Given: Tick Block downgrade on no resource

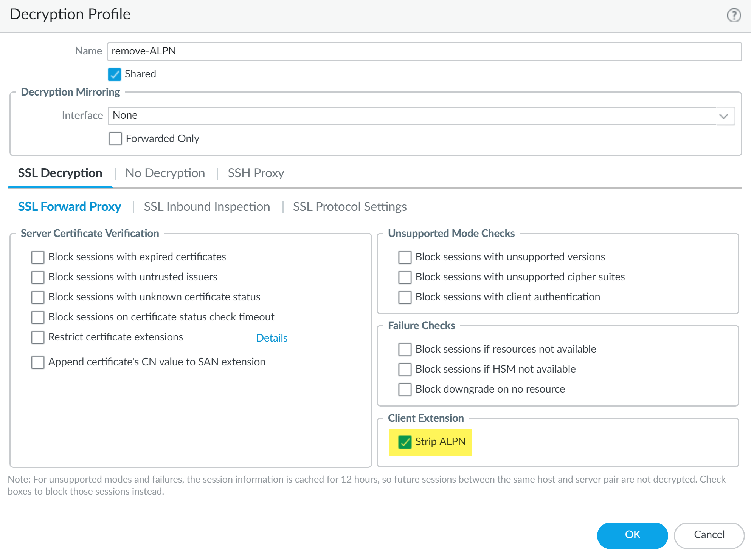Looking at the screenshot, I should [405, 389].
